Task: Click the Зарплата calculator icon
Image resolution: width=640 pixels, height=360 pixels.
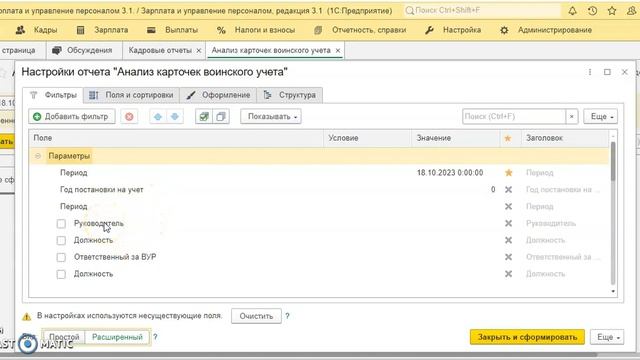Action: [x=80, y=30]
